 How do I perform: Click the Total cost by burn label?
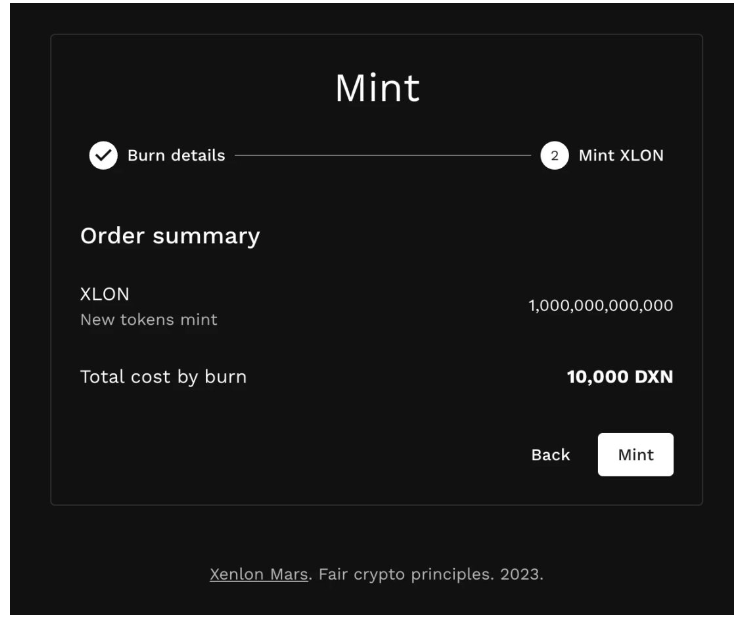tap(163, 377)
